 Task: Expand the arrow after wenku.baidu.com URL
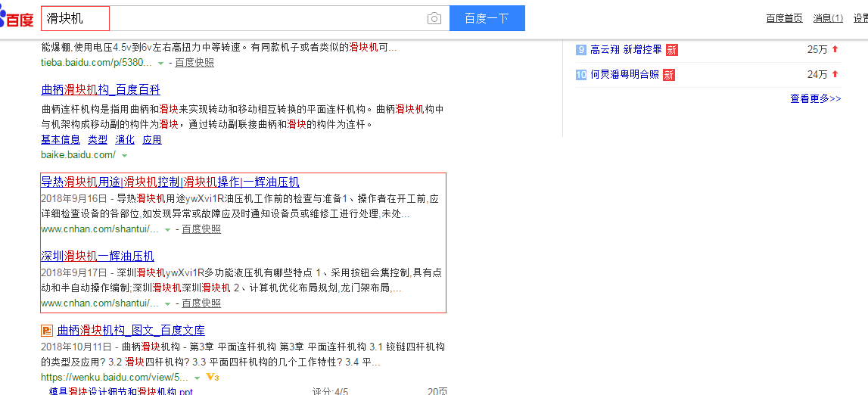click(197, 377)
